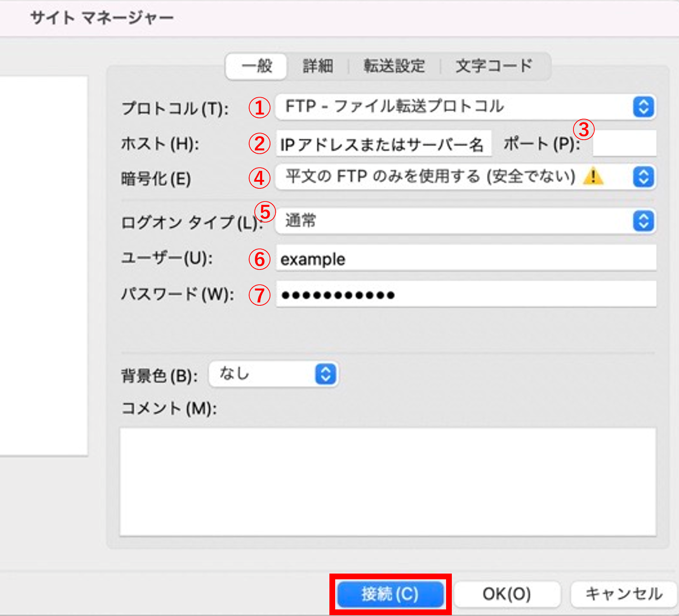Viewport: 679px width, 616px height.
Task: Click the background color dropdown stepper arrows
Action: click(x=326, y=374)
